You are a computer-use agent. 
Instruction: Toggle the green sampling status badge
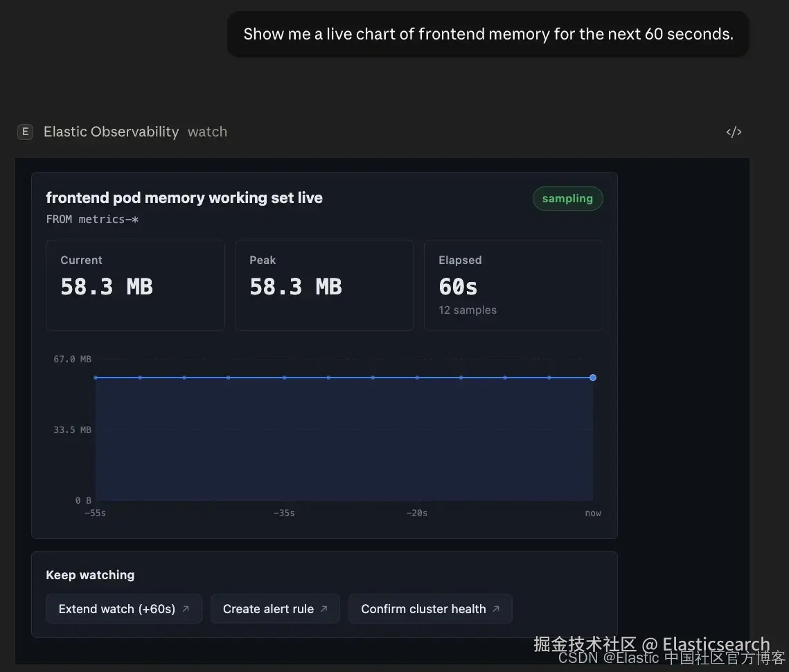point(567,198)
